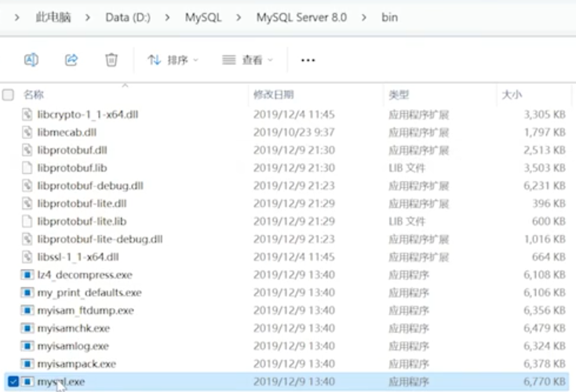
Task: Click the my_print_defaults.exe file icon
Action: 27,292
